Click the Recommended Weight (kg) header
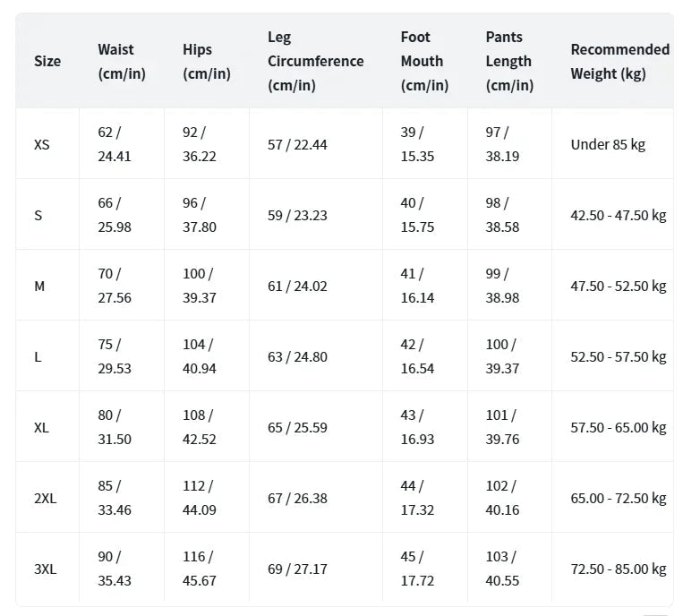This screenshot has height=616, width=700. (x=619, y=62)
